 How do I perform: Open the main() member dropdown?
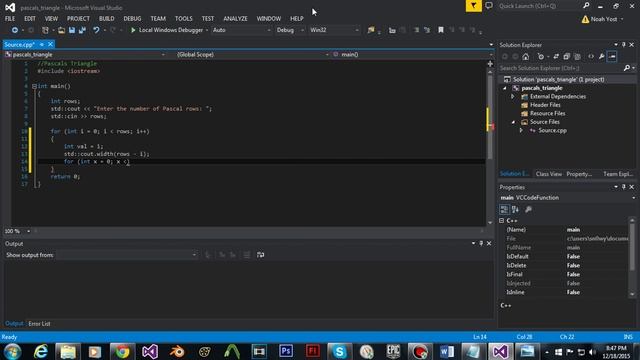point(412,54)
